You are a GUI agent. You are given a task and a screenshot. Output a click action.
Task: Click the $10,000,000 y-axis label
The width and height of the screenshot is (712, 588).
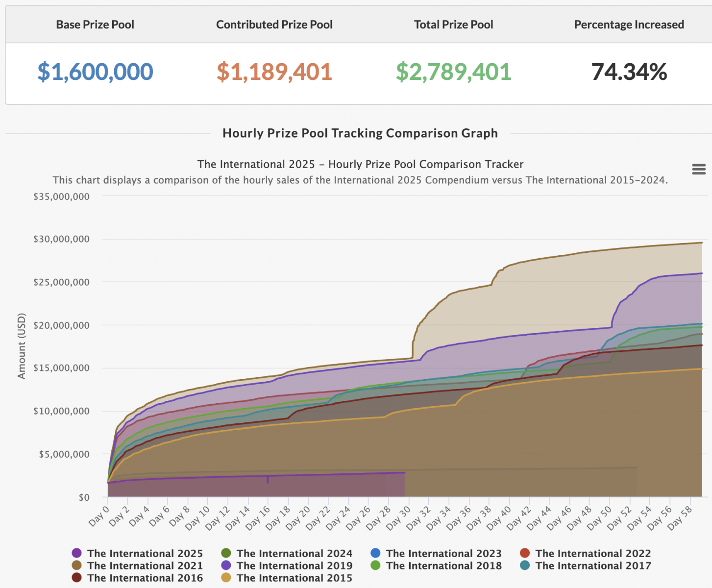62,411
